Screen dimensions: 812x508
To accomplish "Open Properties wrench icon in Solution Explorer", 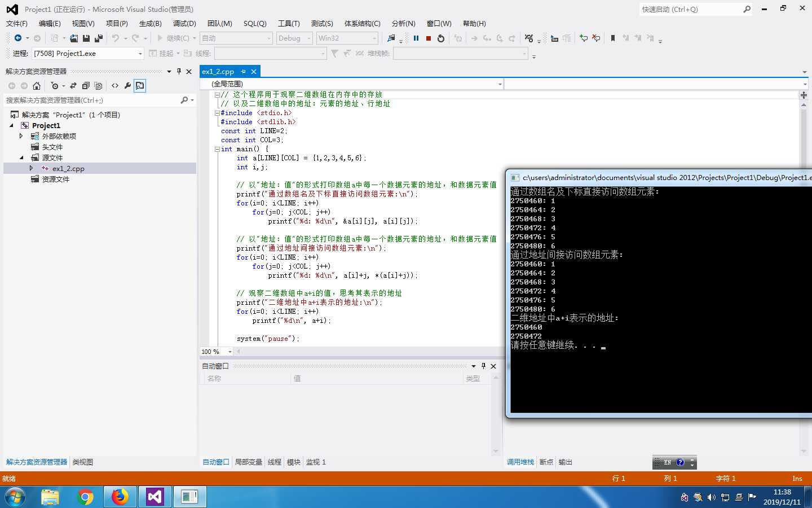I will point(127,86).
